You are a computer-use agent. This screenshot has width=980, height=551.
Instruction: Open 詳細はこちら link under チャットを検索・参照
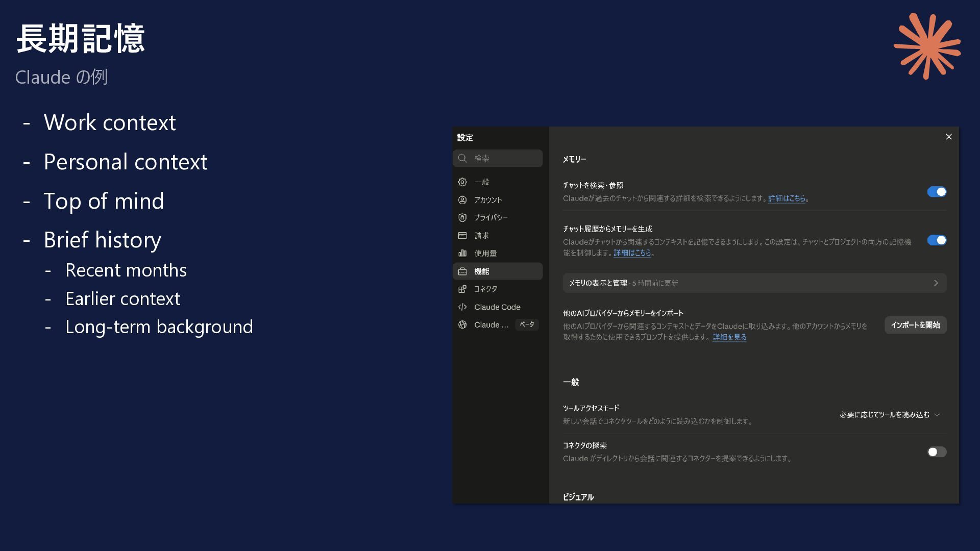point(787,198)
